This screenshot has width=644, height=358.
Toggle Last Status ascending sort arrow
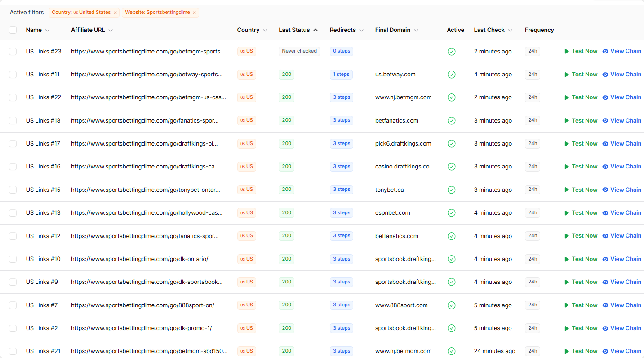315,30
